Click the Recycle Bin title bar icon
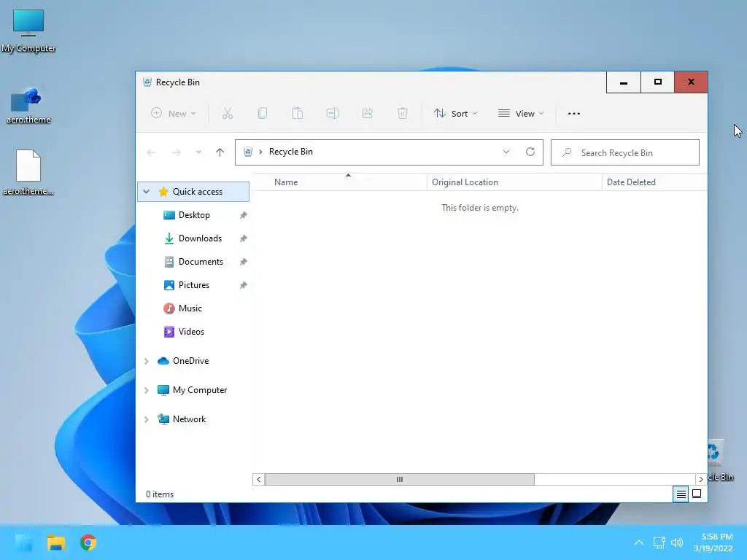Viewport: 747px width, 560px height. [147, 82]
